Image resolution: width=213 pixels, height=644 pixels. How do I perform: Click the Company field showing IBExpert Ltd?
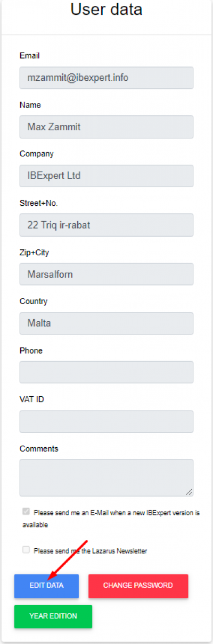point(106,176)
